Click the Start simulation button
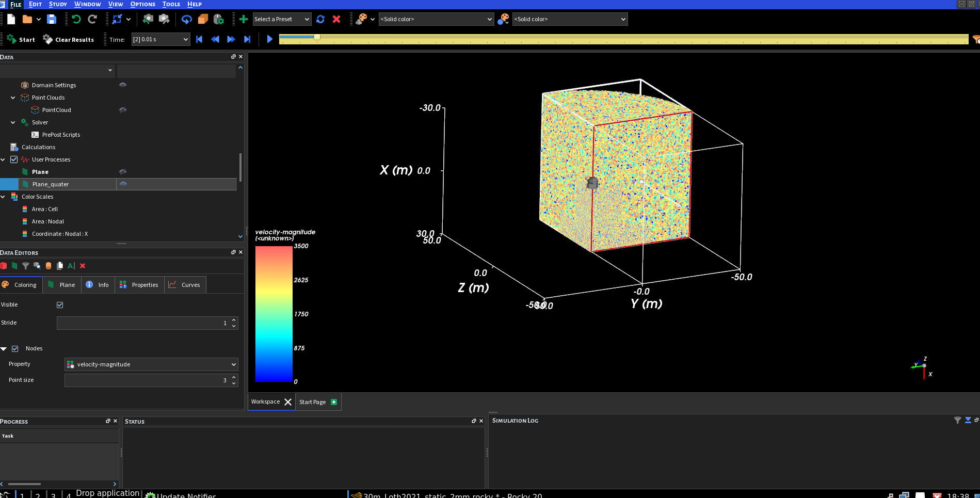Screen dimensions: 980x498 pos(21,39)
